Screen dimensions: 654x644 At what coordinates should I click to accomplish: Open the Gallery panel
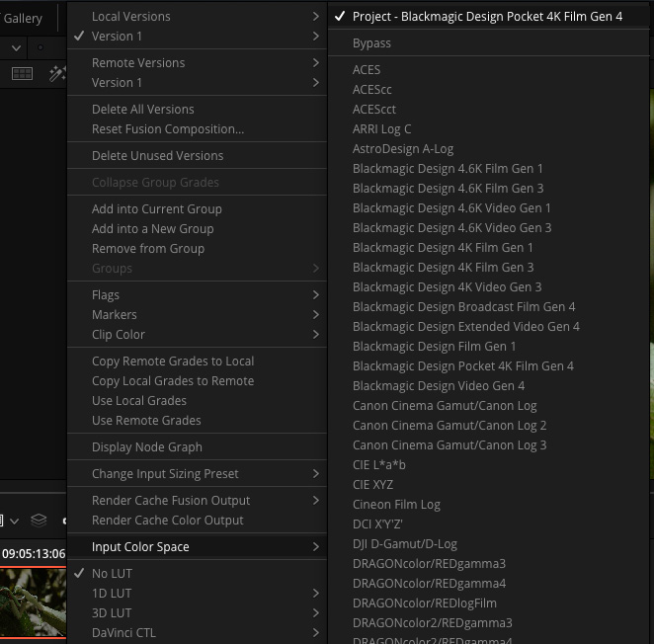coord(22,19)
